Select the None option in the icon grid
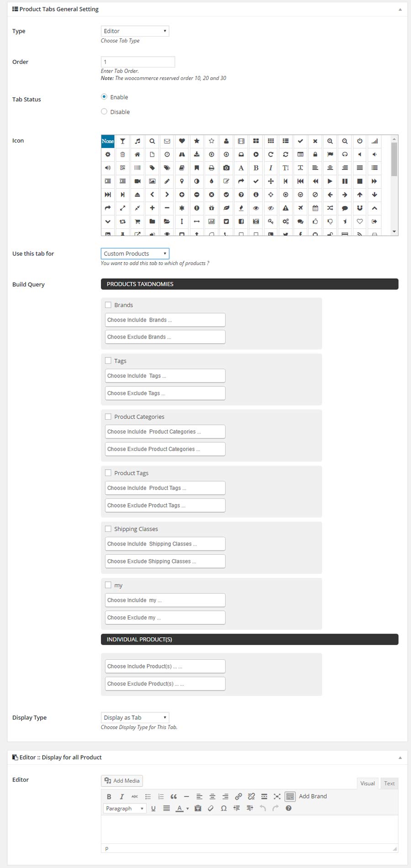Screen dimensions: 411x868 (x=108, y=141)
